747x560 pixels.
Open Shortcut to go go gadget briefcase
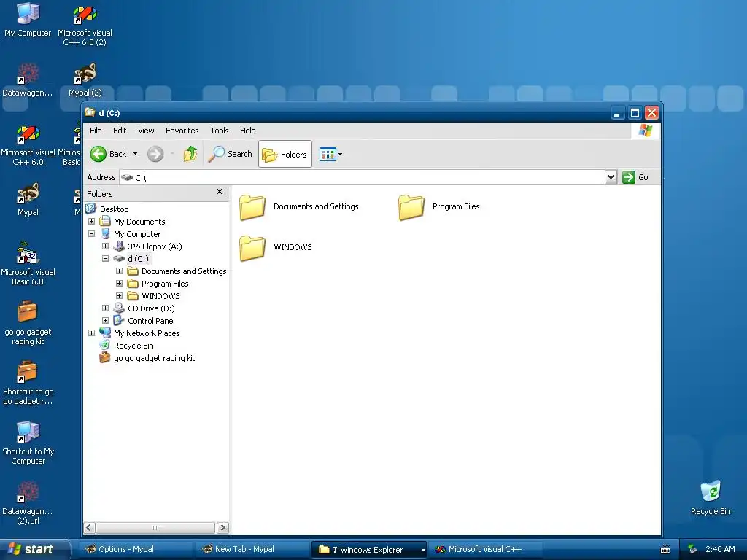28,383
